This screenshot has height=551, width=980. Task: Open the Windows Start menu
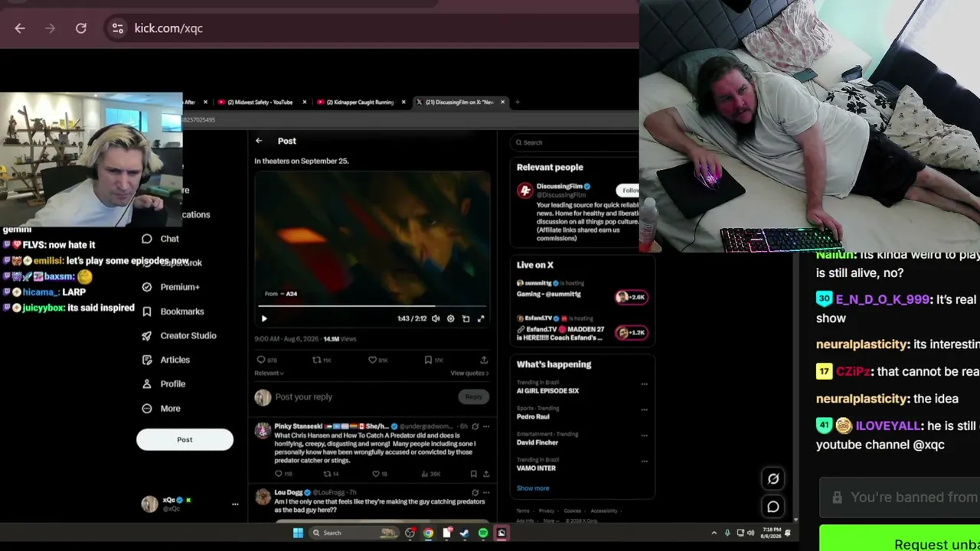(x=298, y=533)
